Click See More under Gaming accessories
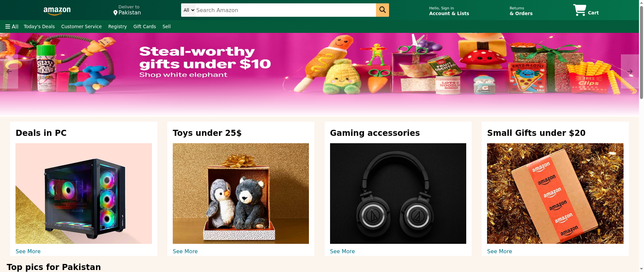 point(342,251)
